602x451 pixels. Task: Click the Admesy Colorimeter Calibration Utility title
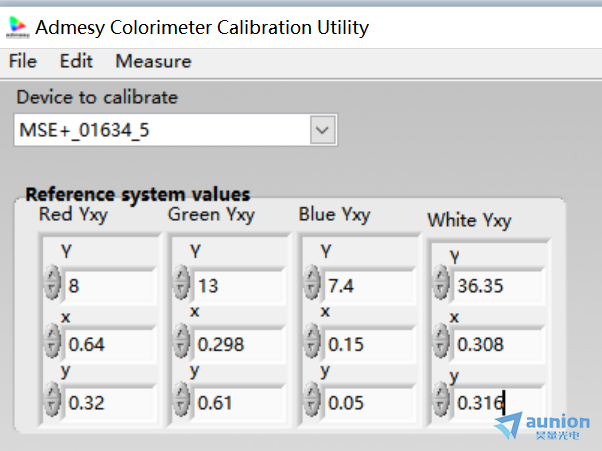click(x=202, y=28)
